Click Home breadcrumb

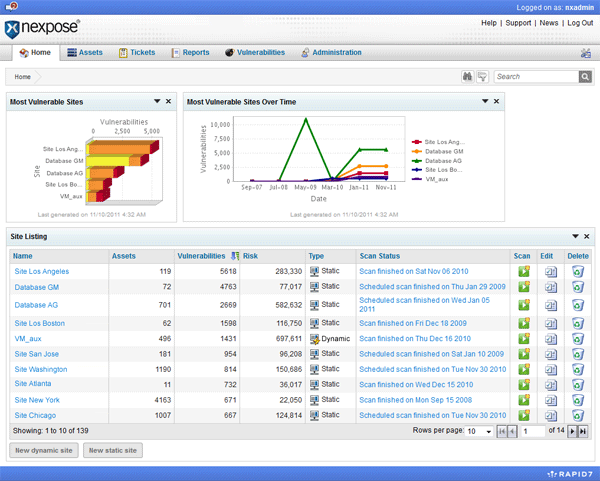pyautogui.click(x=23, y=77)
